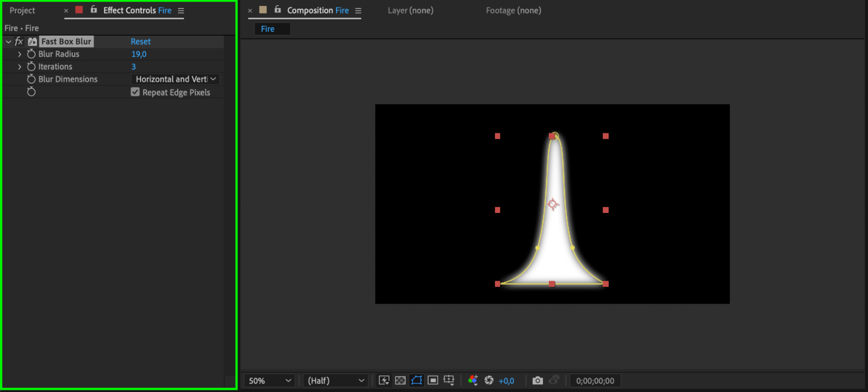
Task: Enable the Blur Radius stopwatch
Action: [31, 54]
